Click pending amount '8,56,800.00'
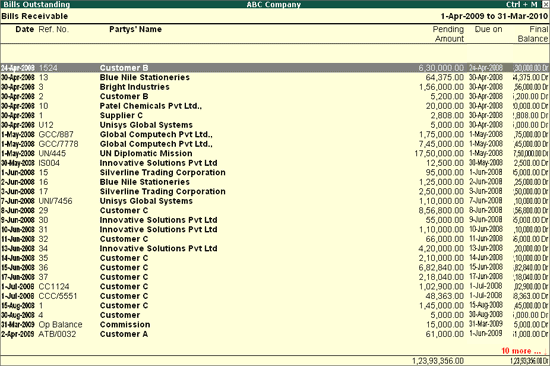This screenshot has height=366, width=550. (441, 210)
